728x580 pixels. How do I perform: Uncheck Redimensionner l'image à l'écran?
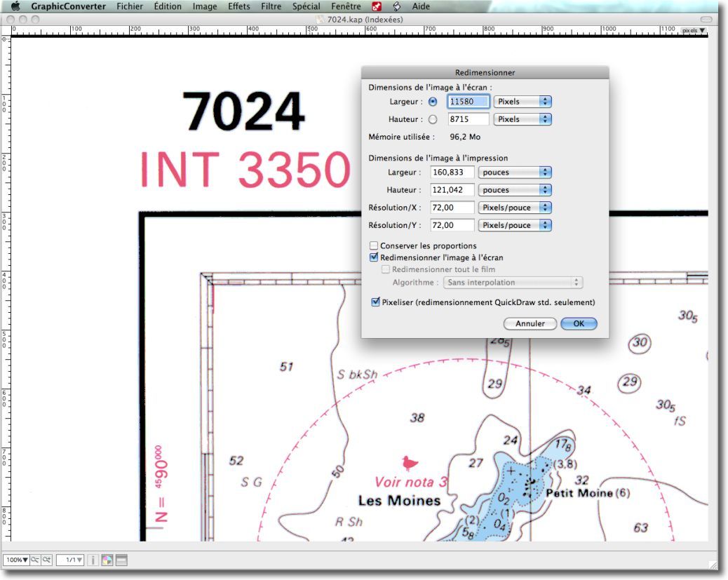point(374,257)
